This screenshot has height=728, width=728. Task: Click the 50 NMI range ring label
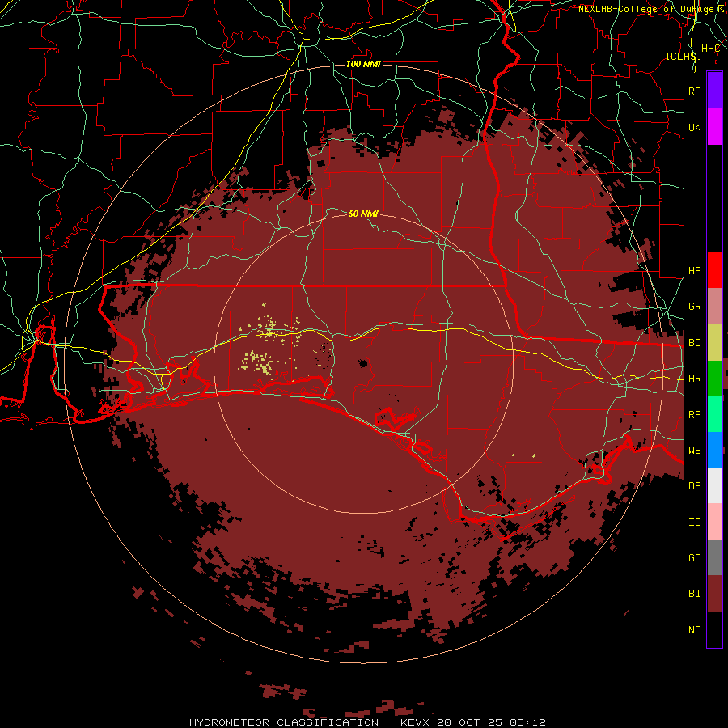click(x=363, y=214)
